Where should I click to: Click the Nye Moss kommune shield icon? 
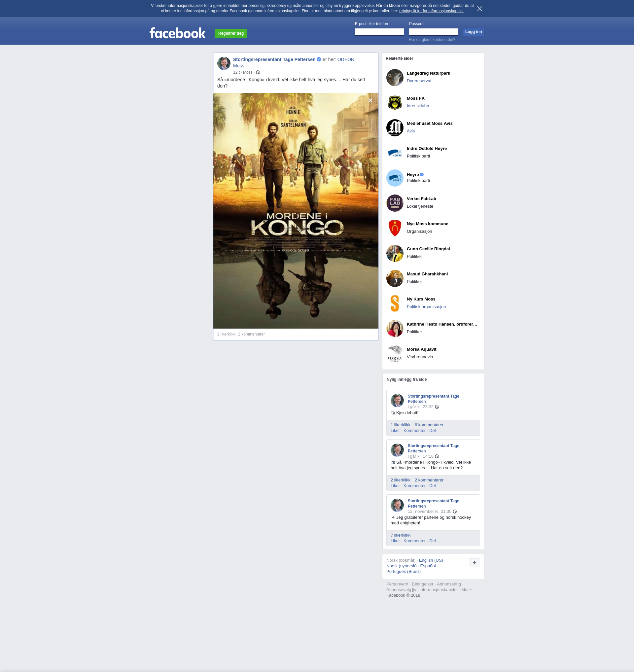point(394,228)
